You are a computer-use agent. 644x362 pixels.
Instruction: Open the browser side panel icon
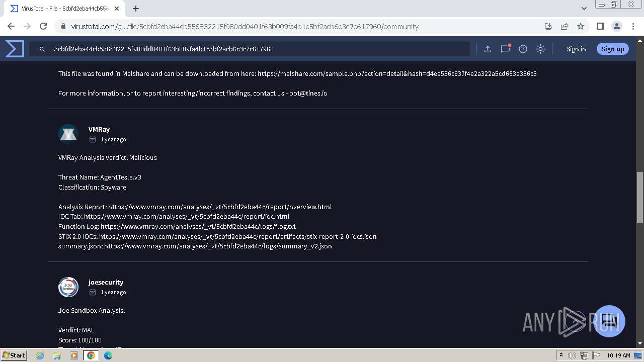point(600,26)
